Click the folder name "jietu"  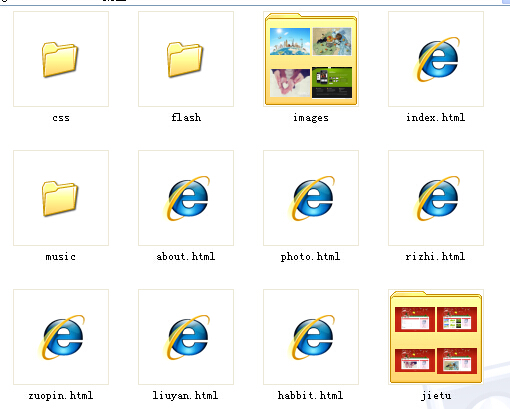tap(436, 396)
